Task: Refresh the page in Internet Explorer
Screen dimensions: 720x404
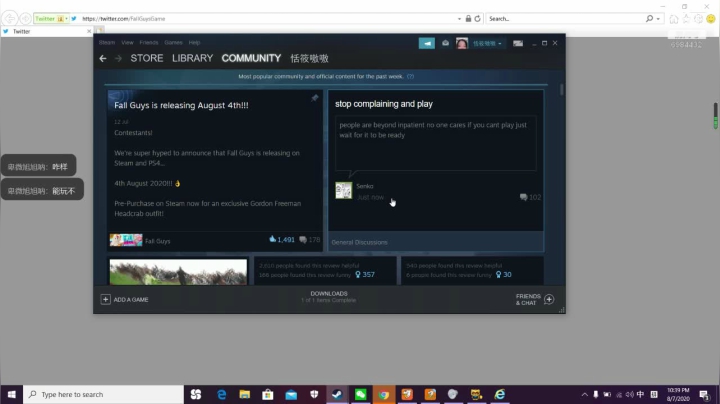Action: tap(478, 19)
